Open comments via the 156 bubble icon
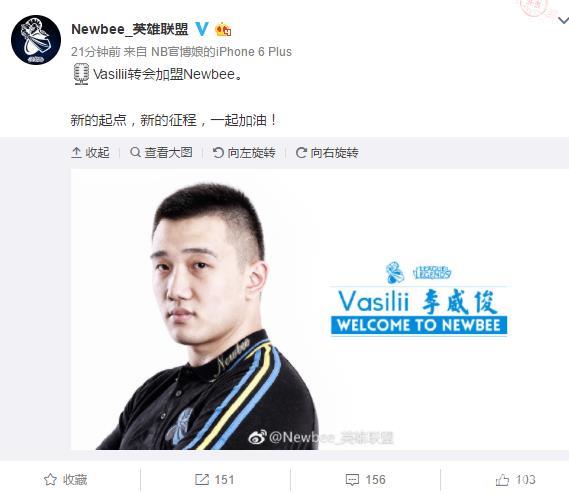The image size is (569, 494). [x=352, y=480]
